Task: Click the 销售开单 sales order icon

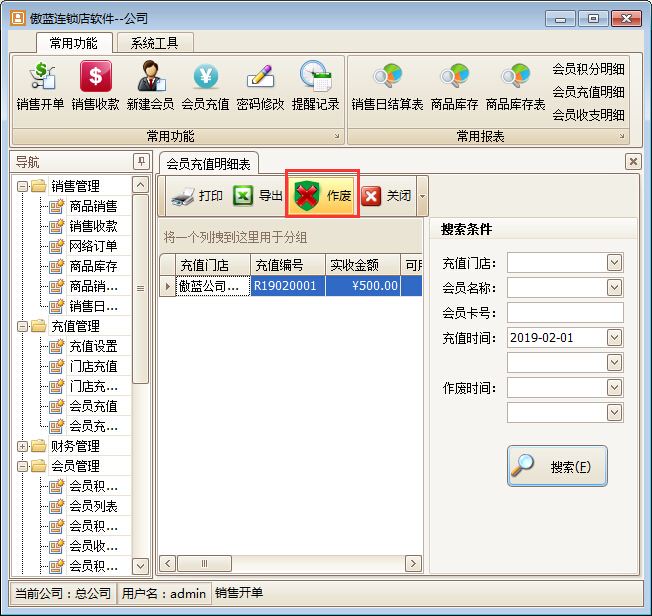Action: (40, 86)
